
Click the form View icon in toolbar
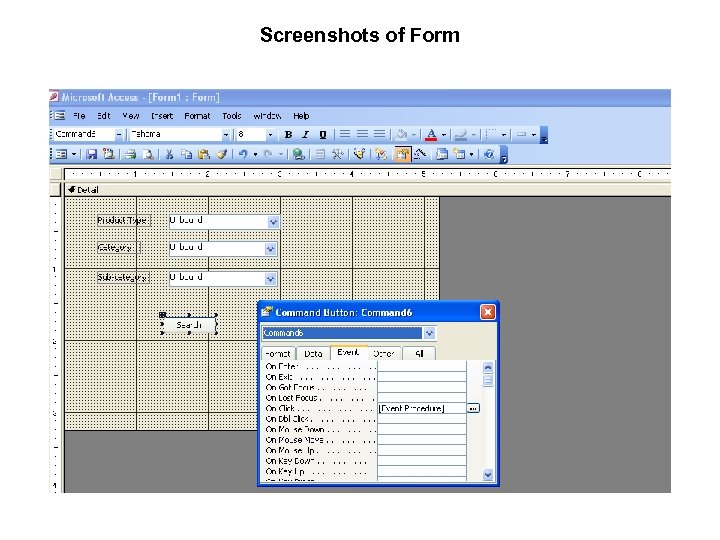tap(61, 154)
